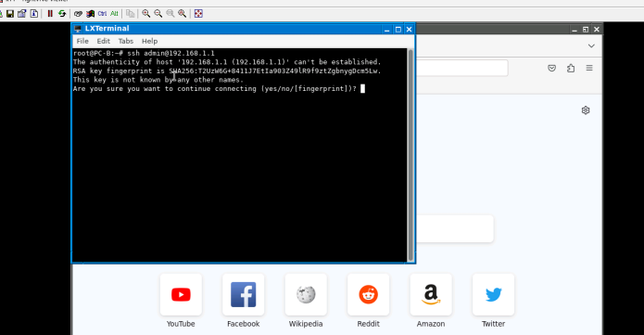
Task: Send Ctrl+Alt+Del to remote host
Action: tap(78, 14)
